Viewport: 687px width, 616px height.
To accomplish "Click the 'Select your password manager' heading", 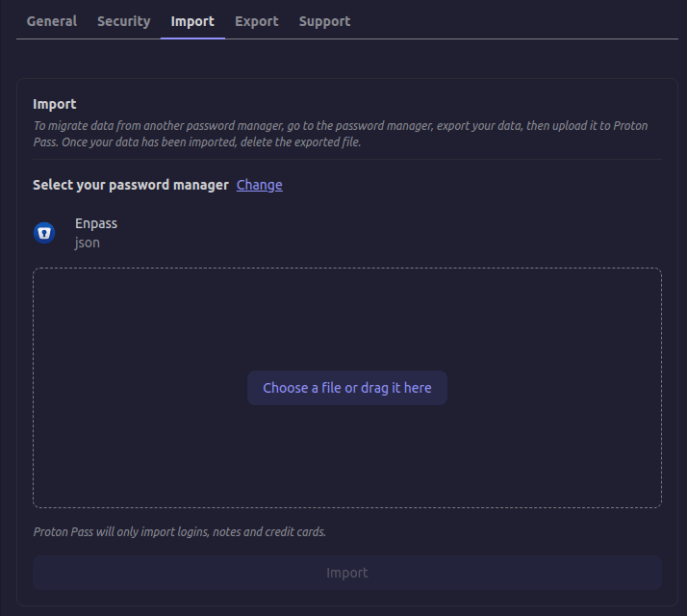I will click(131, 185).
